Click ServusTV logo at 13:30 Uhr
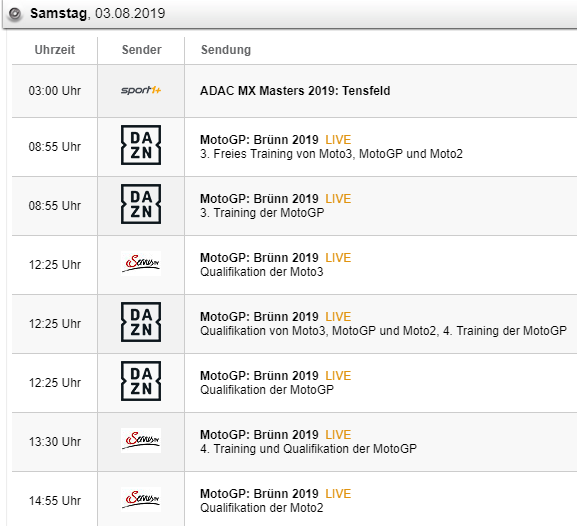Image resolution: width=577 pixels, height=526 pixels. (141, 440)
